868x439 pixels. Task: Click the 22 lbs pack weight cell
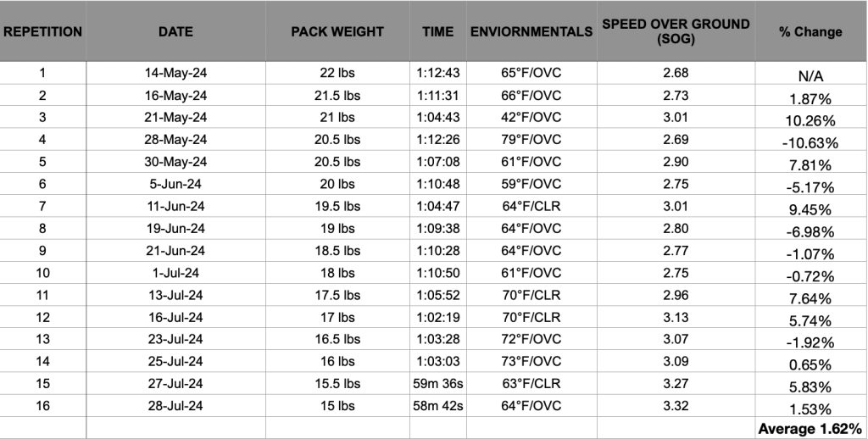[337, 73]
